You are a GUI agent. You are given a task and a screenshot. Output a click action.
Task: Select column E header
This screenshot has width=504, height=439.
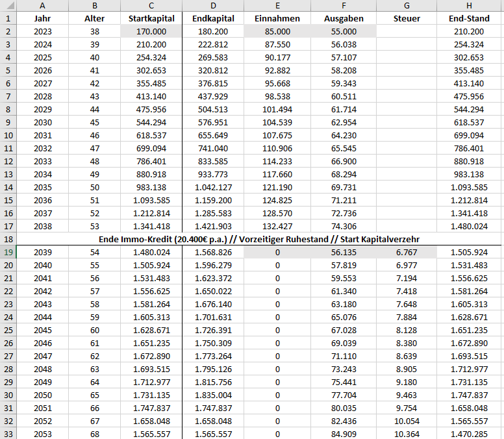(x=277, y=5)
